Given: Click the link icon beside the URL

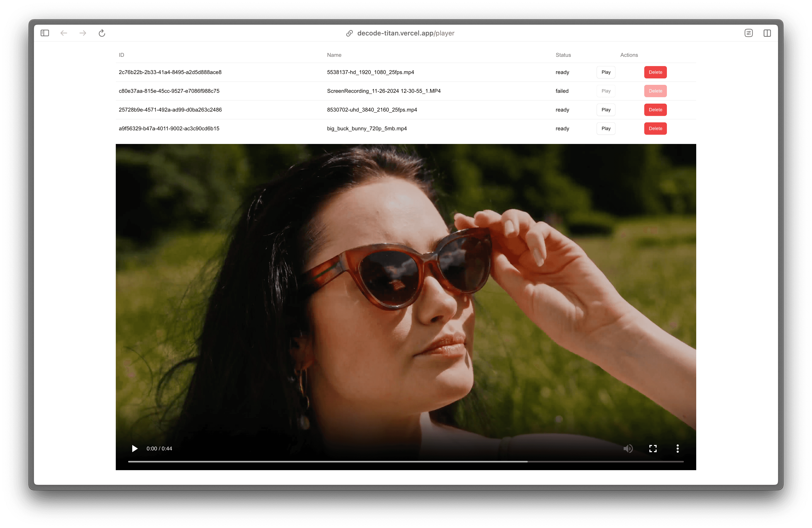Looking at the screenshot, I should point(349,33).
